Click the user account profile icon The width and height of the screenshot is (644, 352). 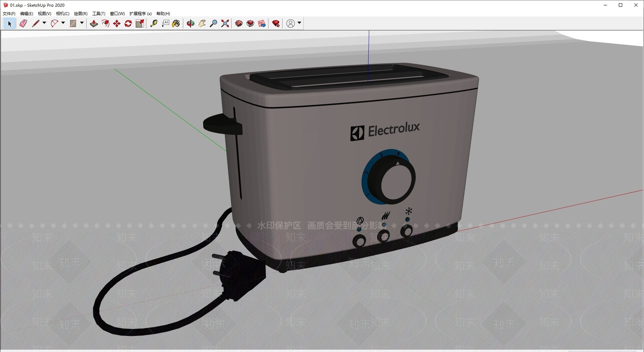290,24
